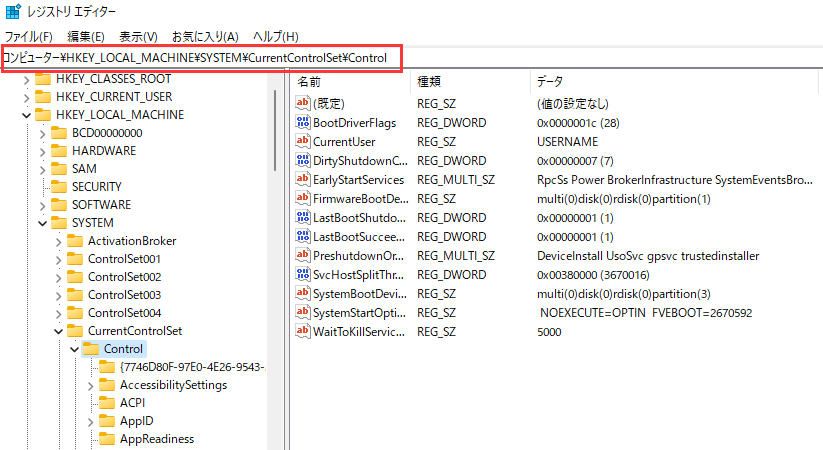Select the WaitToKillServic string value icon
Image resolution: width=823 pixels, height=450 pixels.
point(304,331)
